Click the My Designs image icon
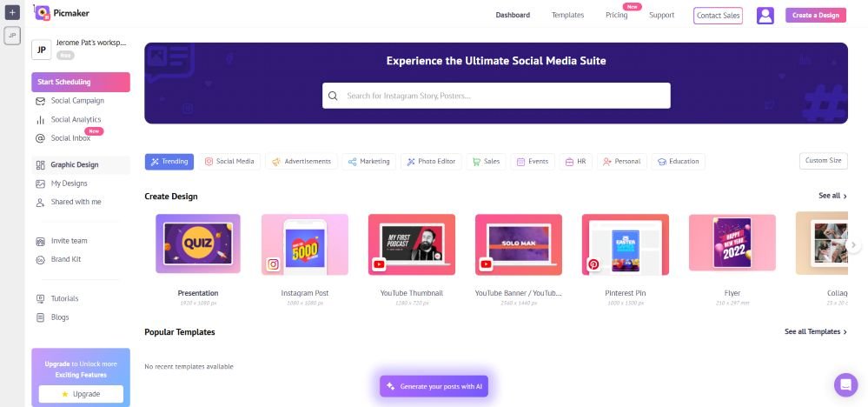 click(41, 183)
